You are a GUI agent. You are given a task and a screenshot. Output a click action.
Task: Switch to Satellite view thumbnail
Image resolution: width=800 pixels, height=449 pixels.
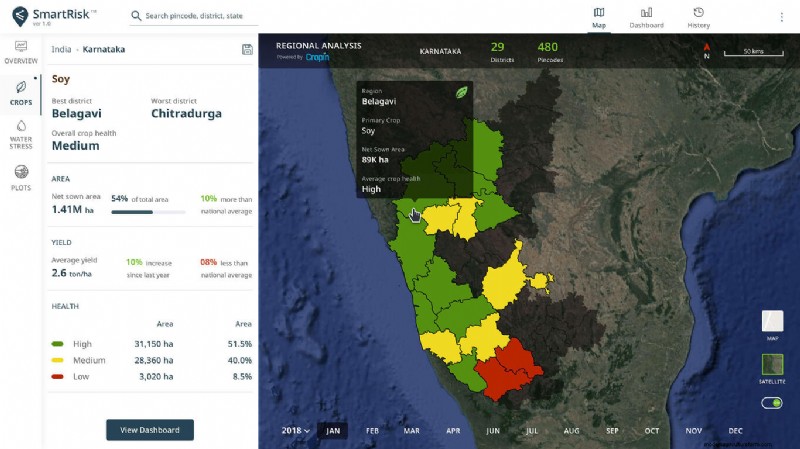772,365
